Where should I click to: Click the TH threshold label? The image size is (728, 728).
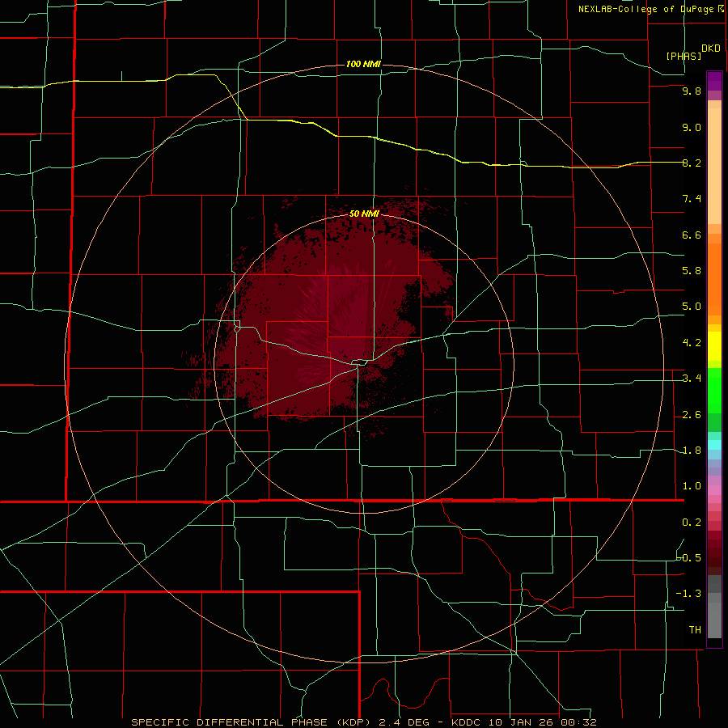695,630
